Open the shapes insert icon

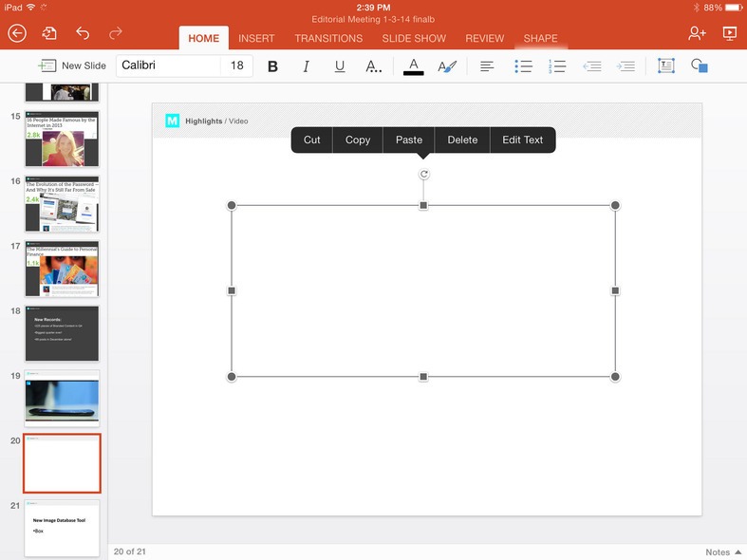tap(700, 65)
